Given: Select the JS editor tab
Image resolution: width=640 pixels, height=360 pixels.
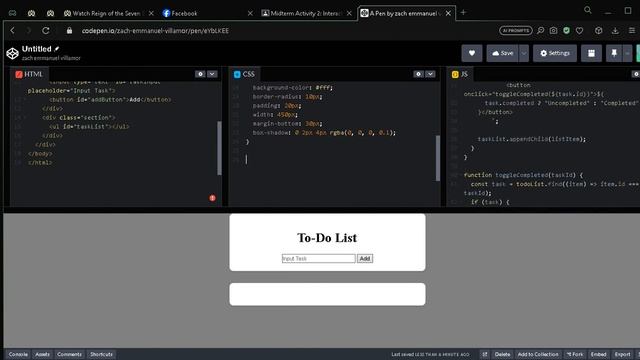Looking at the screenshot, I should click(x=460, y=74).
